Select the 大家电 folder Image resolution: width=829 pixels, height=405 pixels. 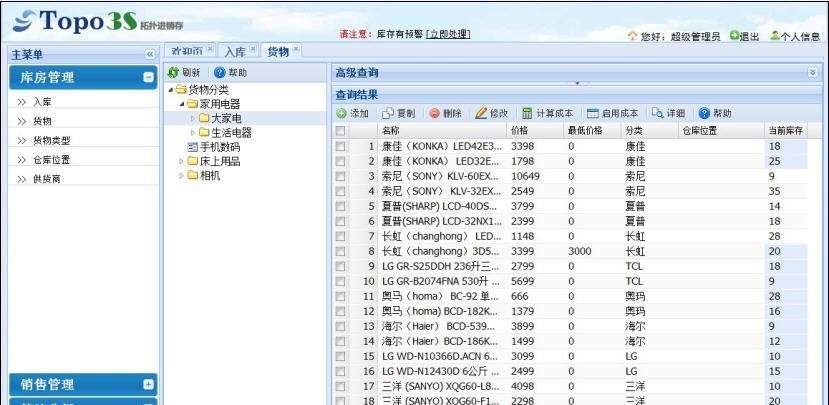220,118
